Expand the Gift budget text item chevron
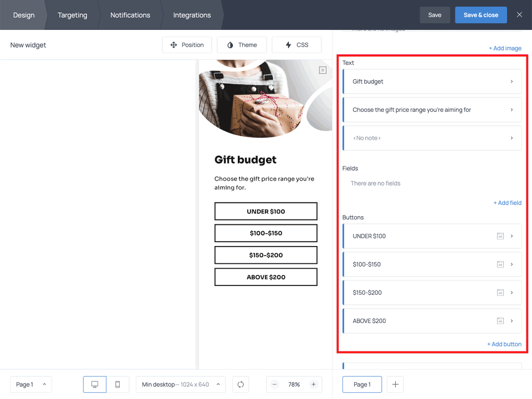Image resolution: width=532 pixels, height=399 pixels. pos(513,81)
